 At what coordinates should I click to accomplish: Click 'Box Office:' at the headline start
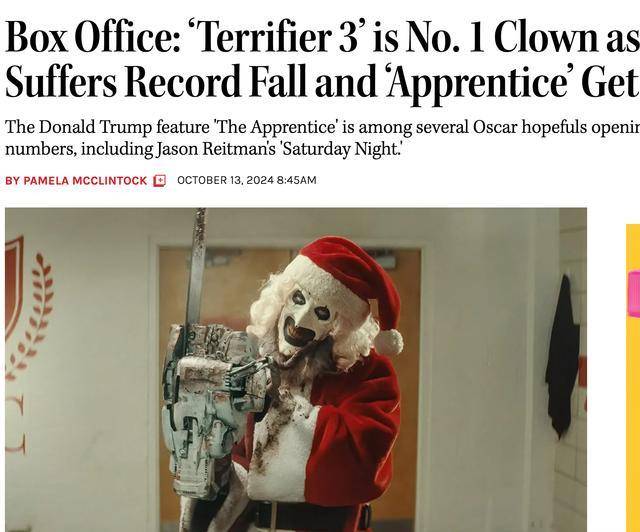[x=93, y=37]
